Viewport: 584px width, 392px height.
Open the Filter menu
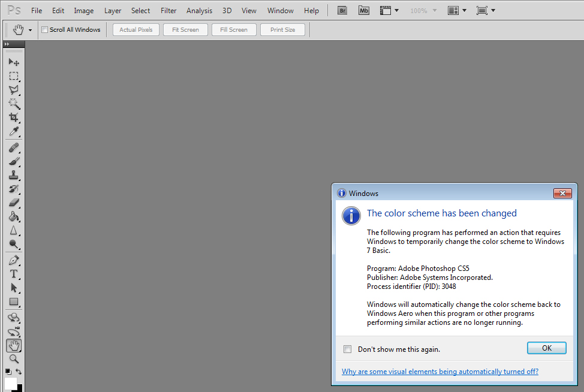click(x=168, y=11)
